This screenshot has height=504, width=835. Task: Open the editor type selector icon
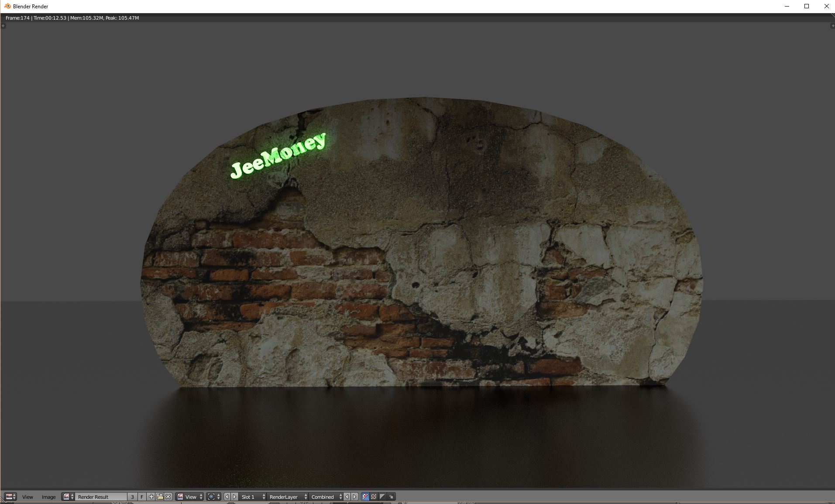tap(10, 497)
